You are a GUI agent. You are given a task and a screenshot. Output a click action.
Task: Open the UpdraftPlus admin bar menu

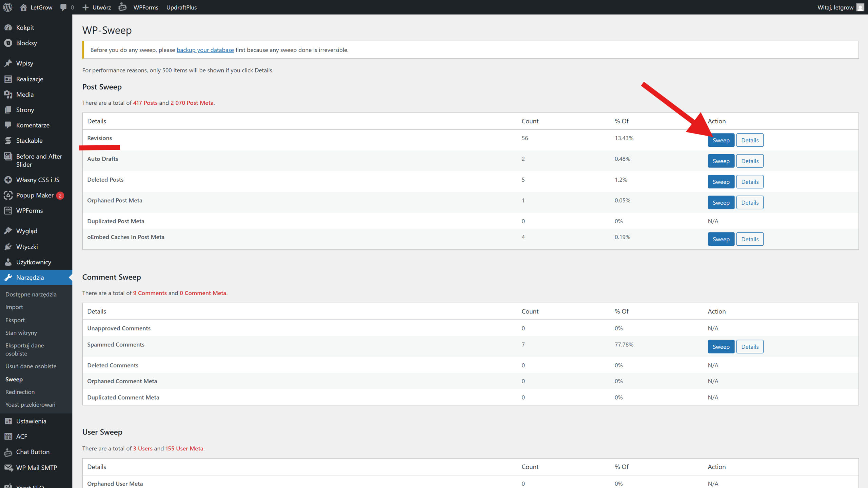pyautogui.click(x=181, y=7)
